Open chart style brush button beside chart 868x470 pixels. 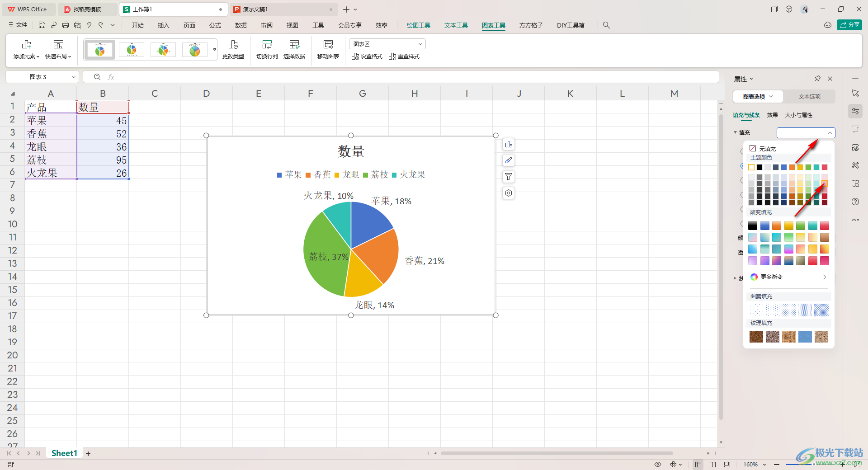point(509,160)
